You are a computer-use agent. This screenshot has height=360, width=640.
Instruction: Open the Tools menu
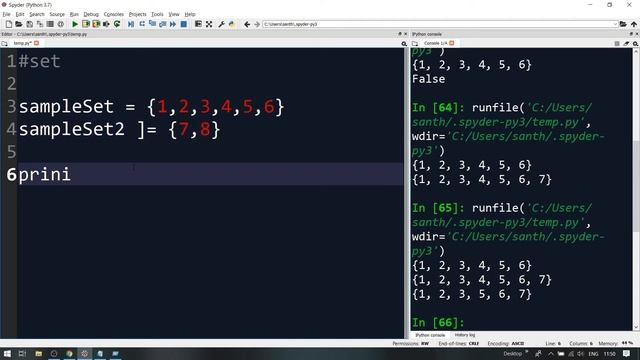[x=157, y=14]
